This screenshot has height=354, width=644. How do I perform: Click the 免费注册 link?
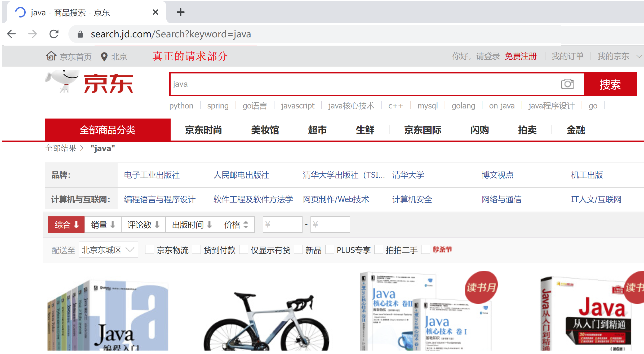(521, 56)
